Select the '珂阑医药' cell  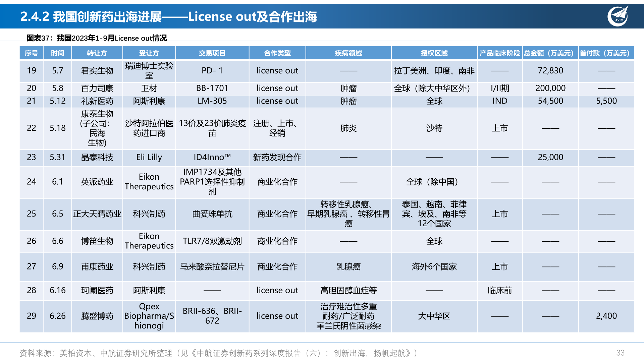click(x=97, y=290)
